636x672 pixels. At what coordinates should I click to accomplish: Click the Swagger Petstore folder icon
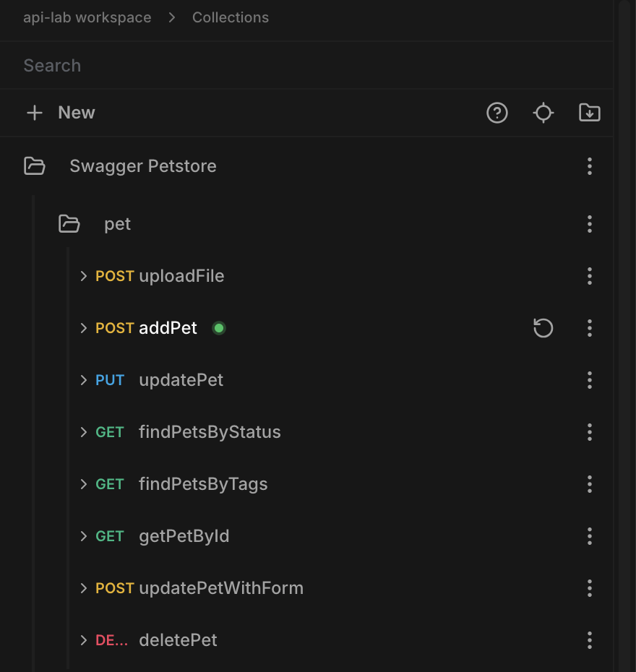(x=34, y=166)
